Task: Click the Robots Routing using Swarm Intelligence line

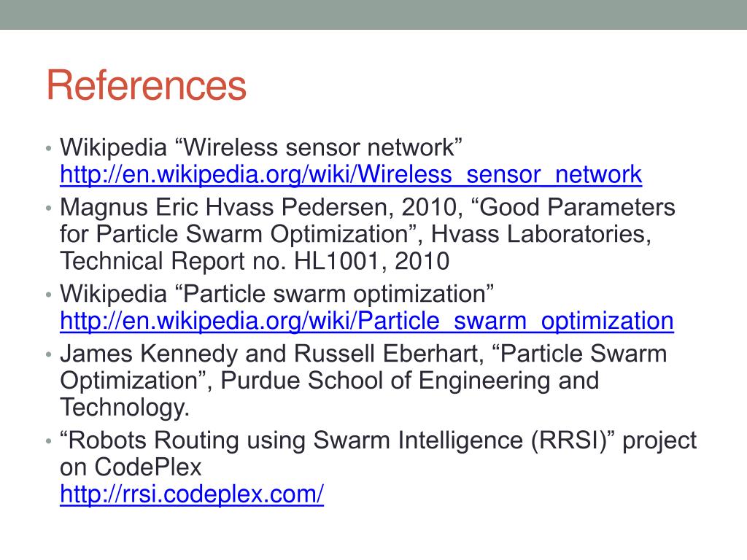Action: pos(378,440)
